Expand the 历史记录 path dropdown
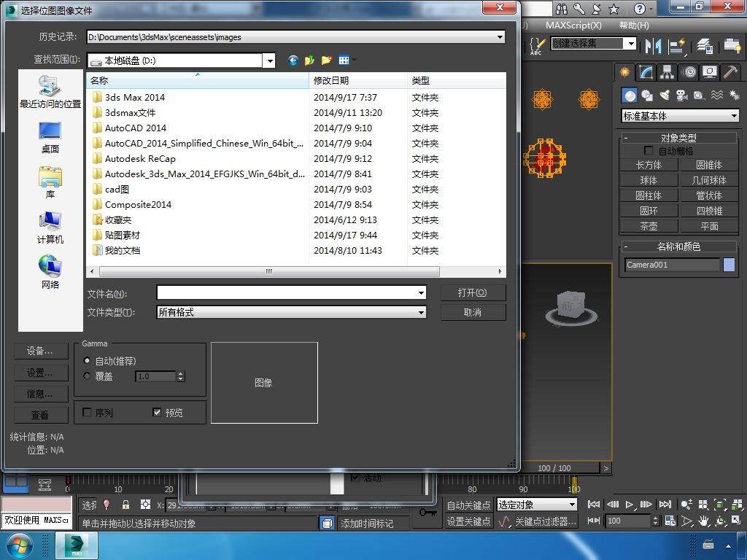 [500, 36]
